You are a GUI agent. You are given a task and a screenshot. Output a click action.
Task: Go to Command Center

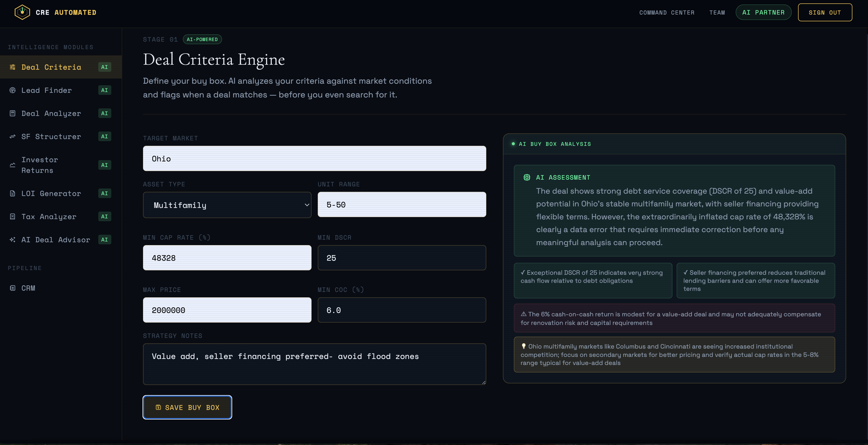(x=666, y=12)
